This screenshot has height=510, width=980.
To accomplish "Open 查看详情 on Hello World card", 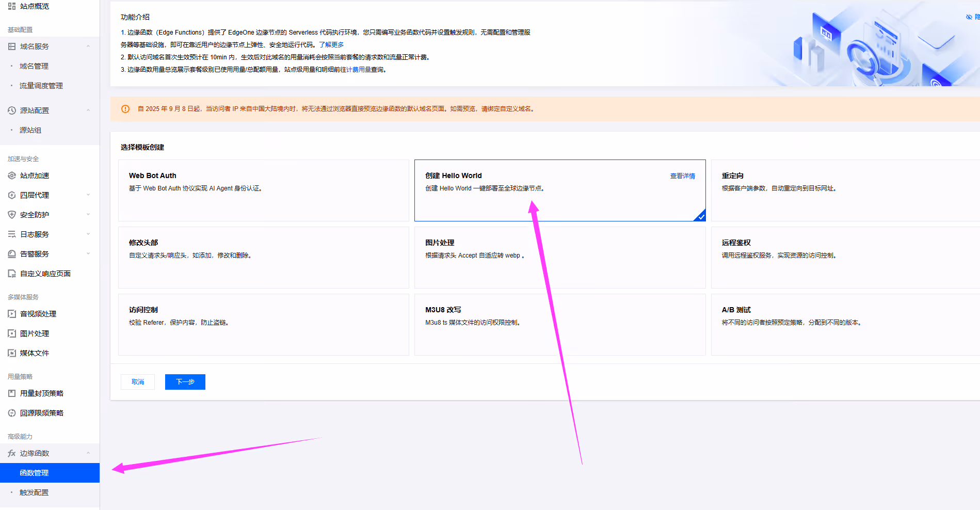I will (682, 176).
